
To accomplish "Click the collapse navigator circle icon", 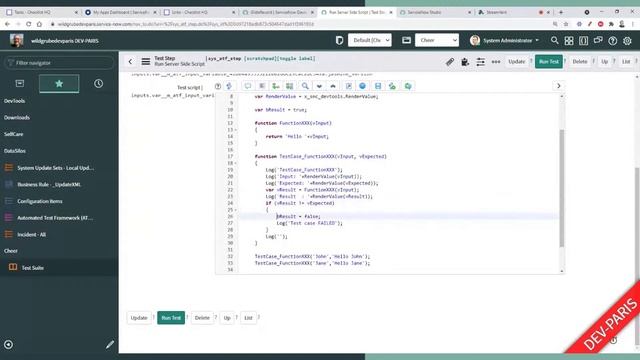I will point(8,345).
